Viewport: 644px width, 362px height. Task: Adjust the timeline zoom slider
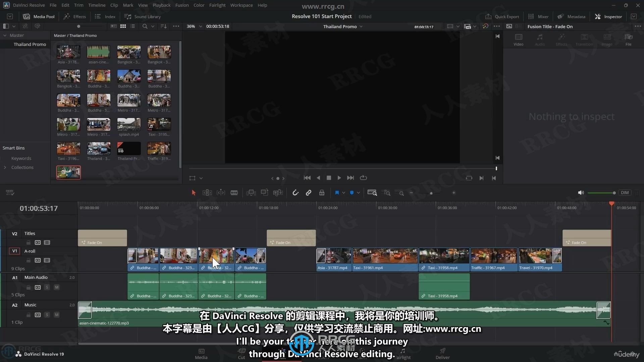[431, 193]
